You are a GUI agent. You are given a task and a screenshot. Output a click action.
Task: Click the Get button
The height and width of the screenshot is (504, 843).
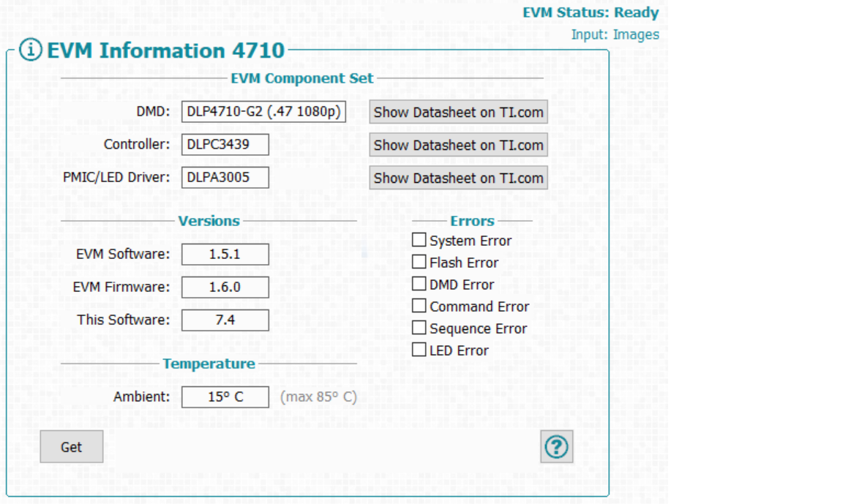pyautogui.click(x=72, y=446)
